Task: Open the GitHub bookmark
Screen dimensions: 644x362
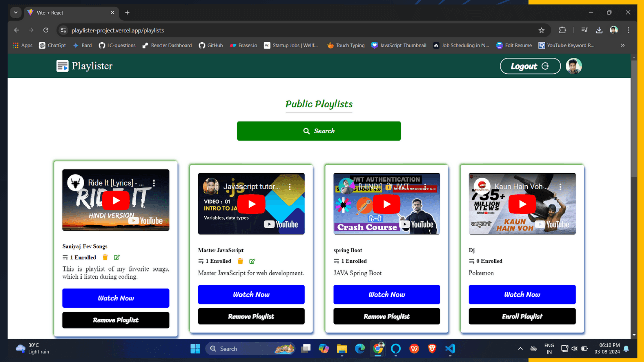Action: click(x=211, y=45)
